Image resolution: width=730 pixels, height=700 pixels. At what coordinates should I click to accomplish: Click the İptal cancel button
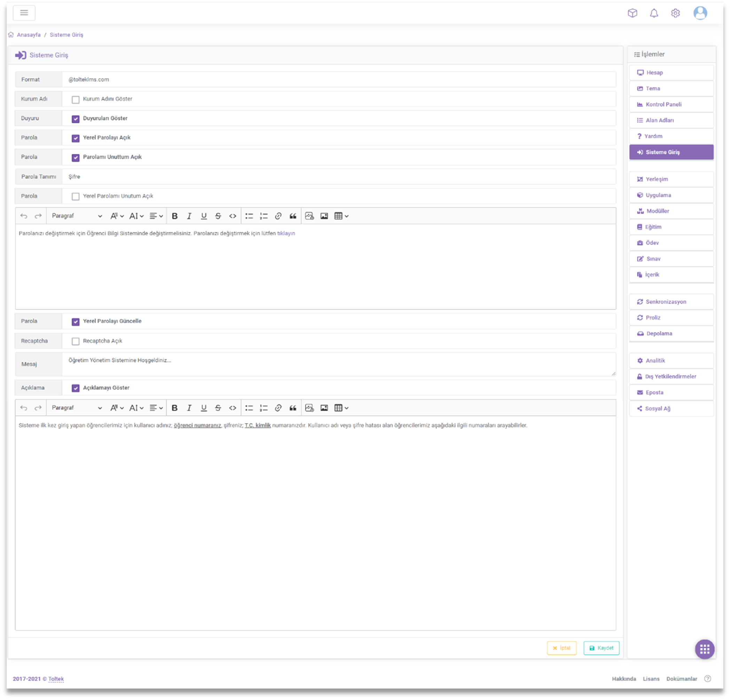(x=561, y=648)
